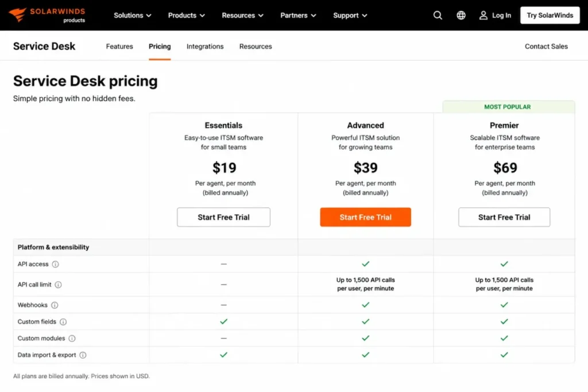588x392 pixels.
Task: Open the Features tab
Action: [x=119, y=46]
